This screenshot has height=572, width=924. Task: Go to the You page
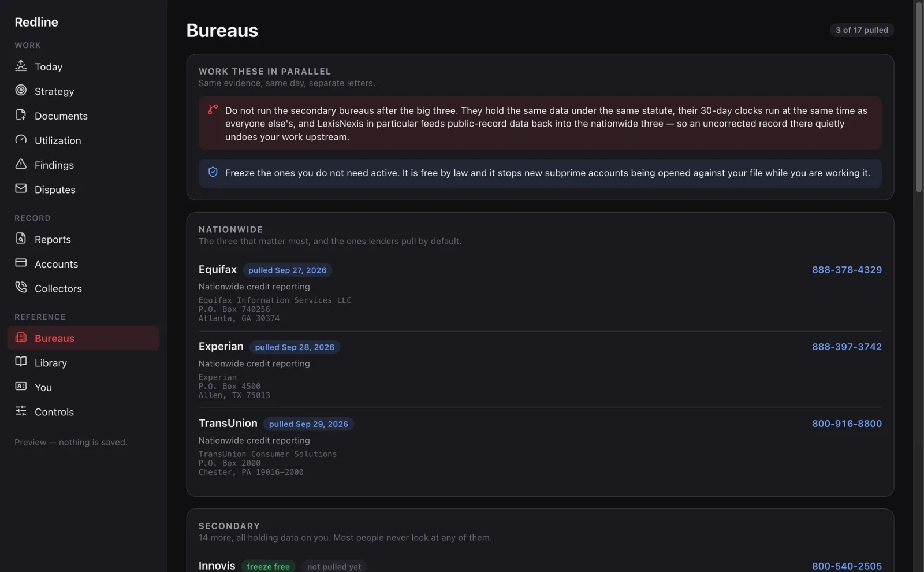[x=83, y=388]
